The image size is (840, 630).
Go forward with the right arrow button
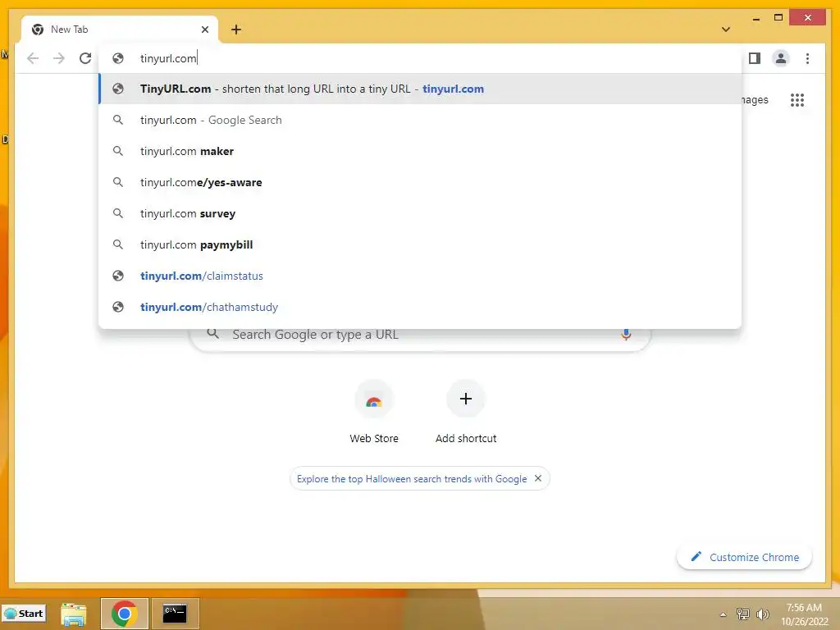point(59,58)
